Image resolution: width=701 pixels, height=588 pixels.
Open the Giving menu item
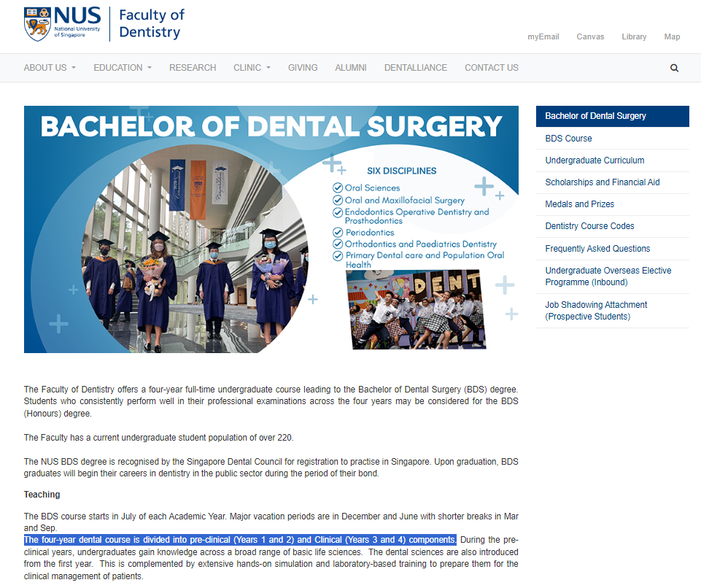pyautogui.click(x=303, y=68)
